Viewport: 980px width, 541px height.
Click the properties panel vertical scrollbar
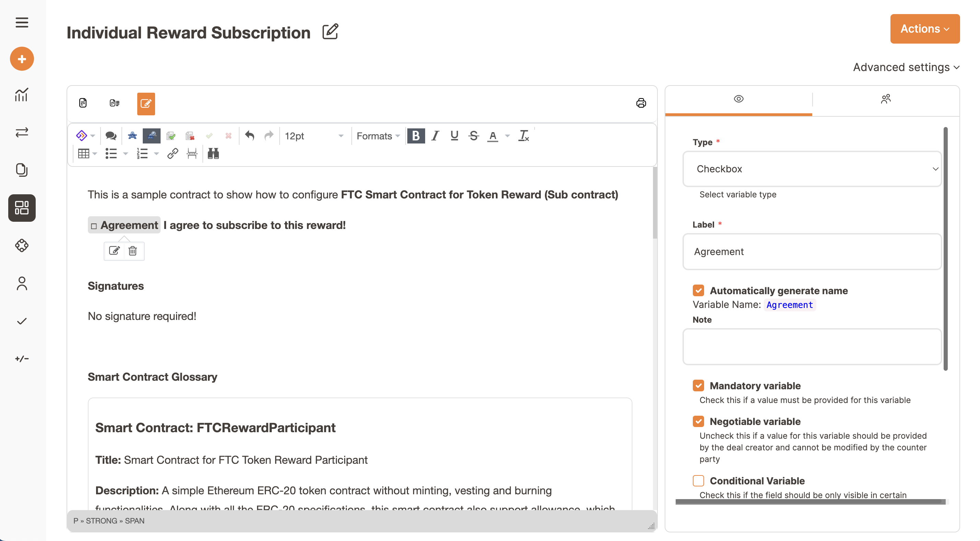(x=945, y=249)
